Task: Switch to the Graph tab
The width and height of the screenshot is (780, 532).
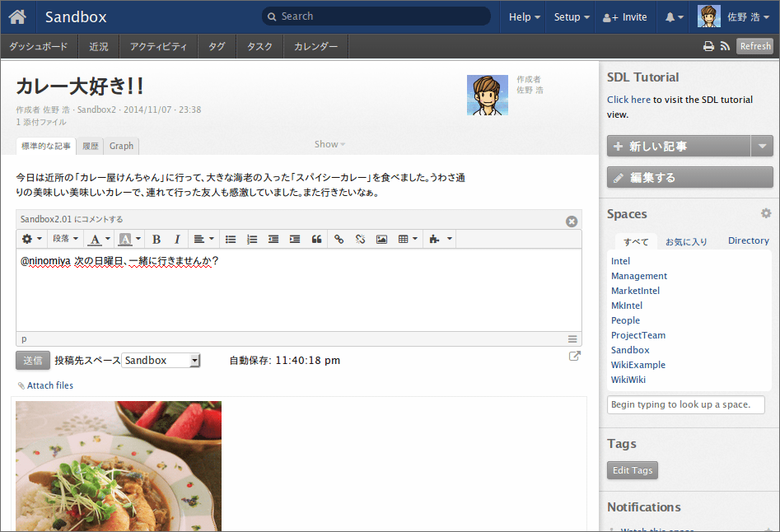Action: (x=121, y=146)
